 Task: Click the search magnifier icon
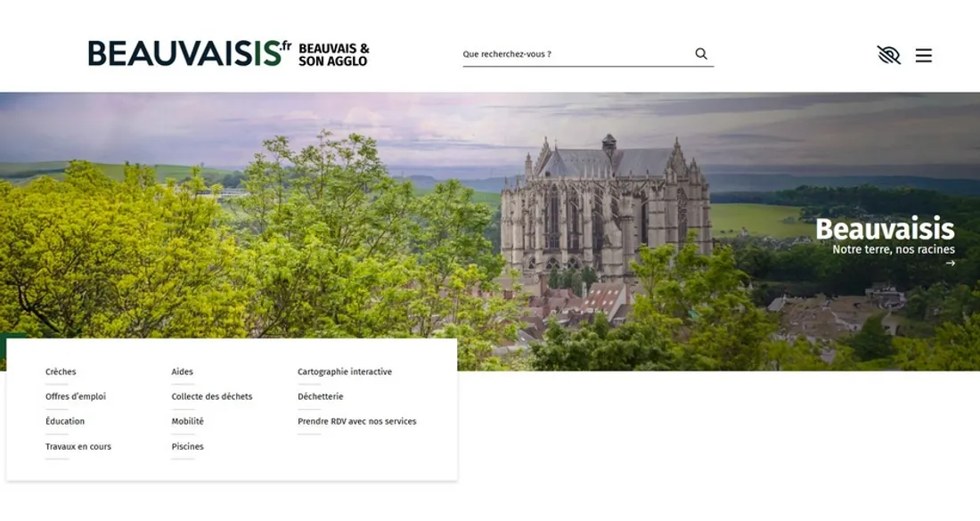[702, 53]
